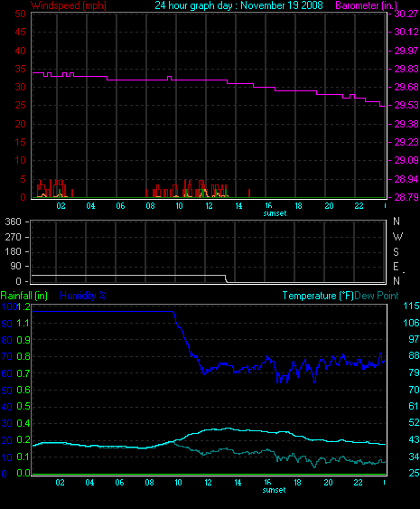Viewport: 420px width, 509px height.
Task: Click the 115 temperature scale value
Action: [411, 306]
